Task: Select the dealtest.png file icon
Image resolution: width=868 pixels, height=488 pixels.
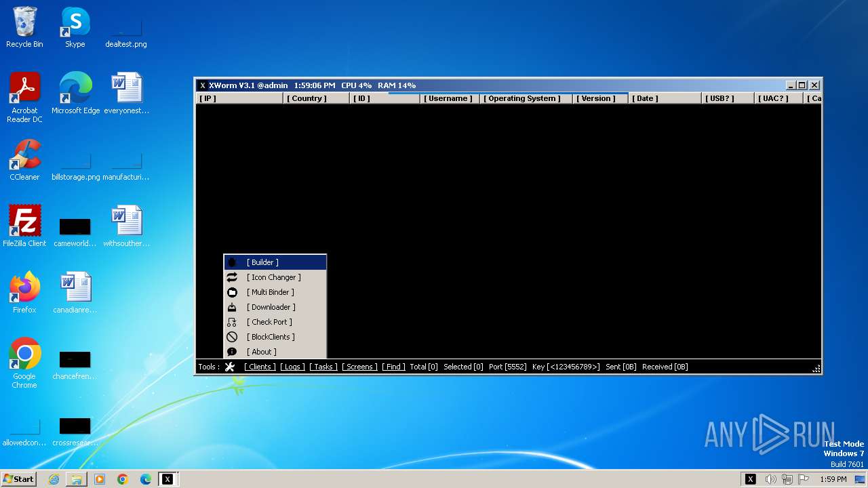Action: (x=126, y=31)
